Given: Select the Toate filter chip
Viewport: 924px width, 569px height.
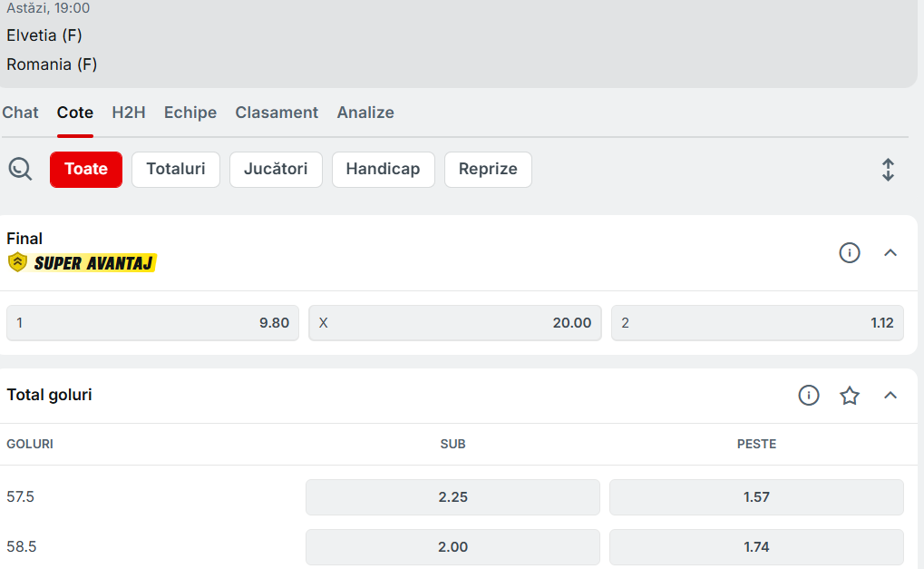Looking at the screenshot, I should [86, 169].
